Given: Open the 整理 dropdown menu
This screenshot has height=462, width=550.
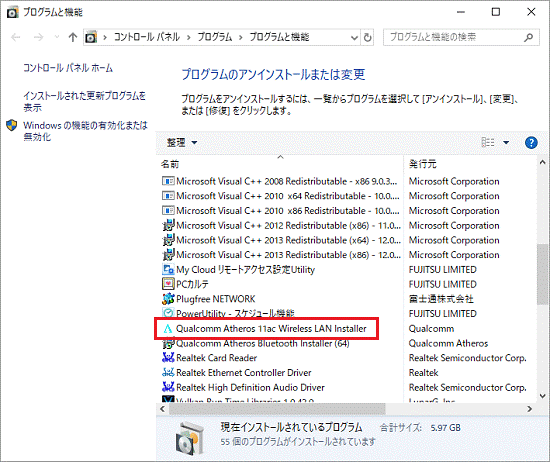Looking at the screenshot, I should (182, 142).
